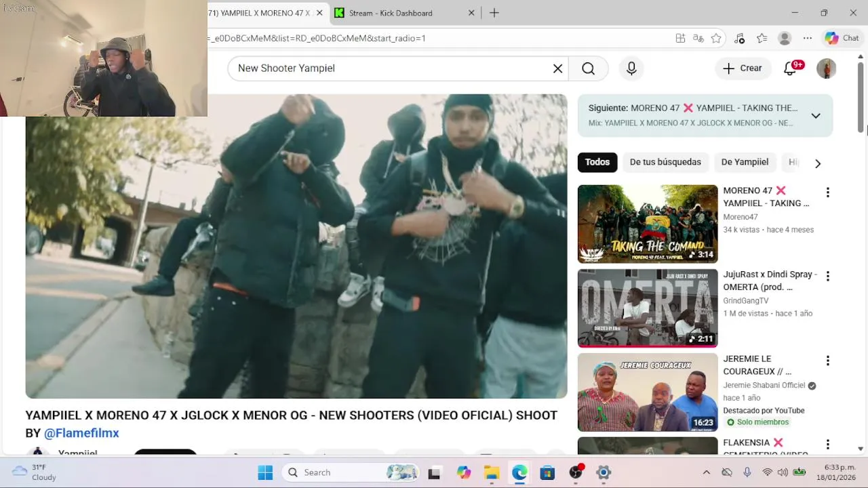Screen dimensions: 868x488
Task: Open JEREMIE COURAGEUX video thumbnail
Action: tap(648, 392)
